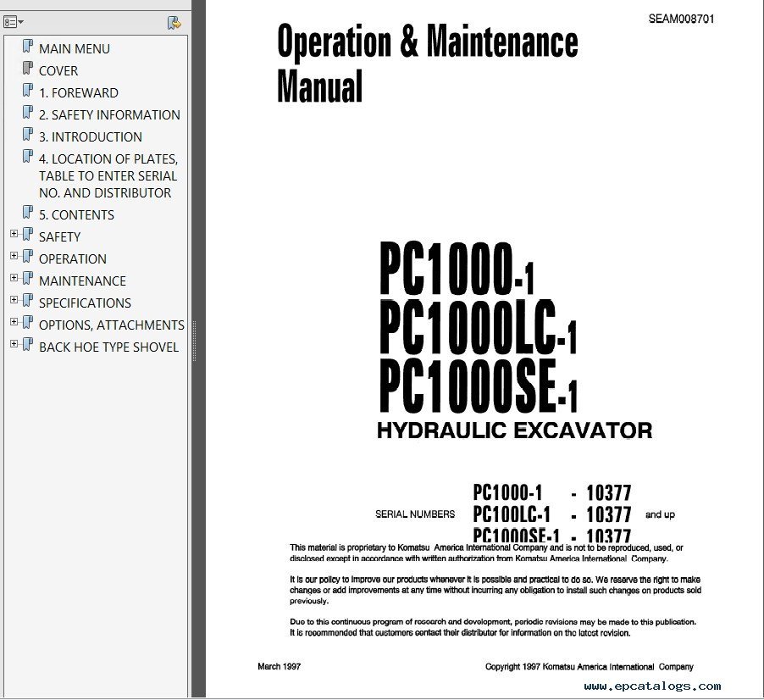Image resolution: width=764 pixels, height=700 pixels.
Task: Open the 2. SAFETY INFORMATION bookmark
Action: (x=109, y=114)
